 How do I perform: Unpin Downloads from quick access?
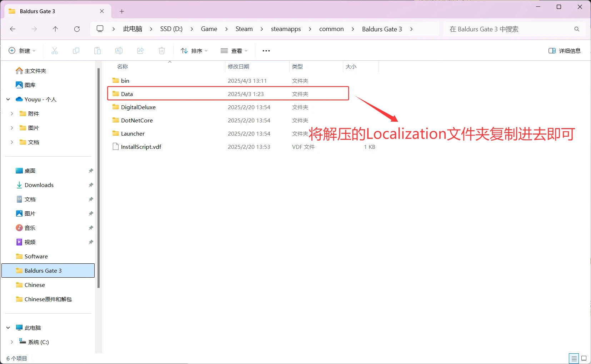coord(91,185)
